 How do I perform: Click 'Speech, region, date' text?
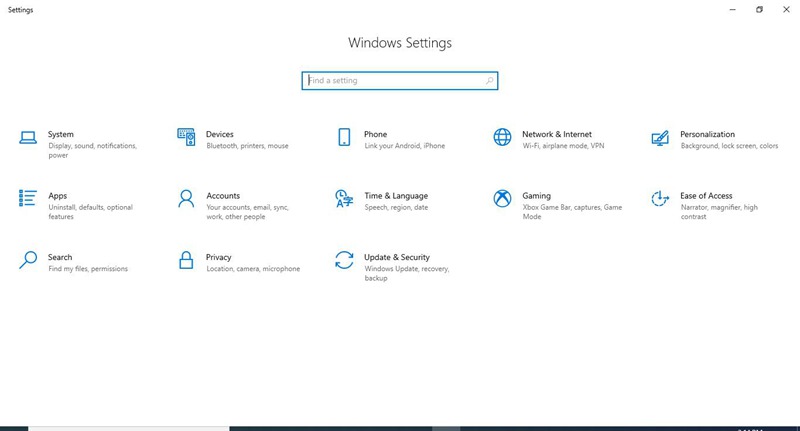click(x=396, y=207)
